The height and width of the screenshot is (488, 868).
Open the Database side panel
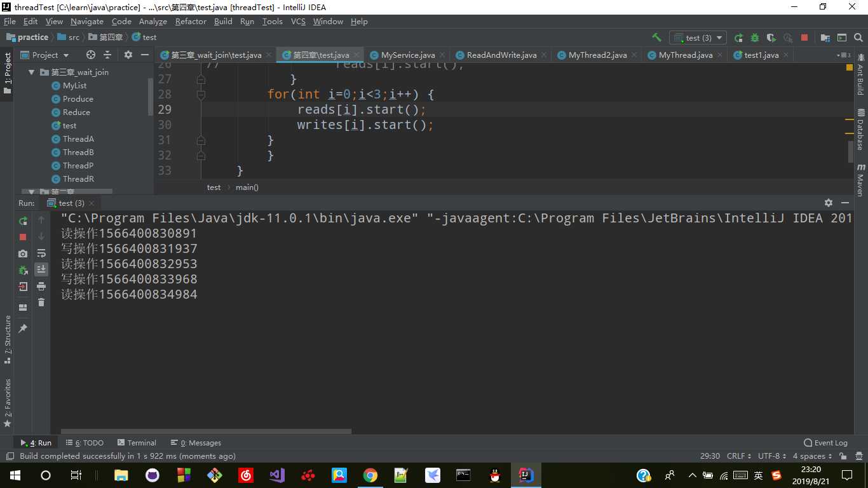(860, 130)
